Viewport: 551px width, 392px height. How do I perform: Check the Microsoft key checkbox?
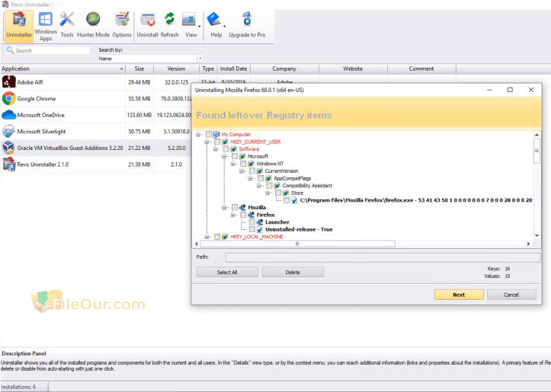click(235, 156)
